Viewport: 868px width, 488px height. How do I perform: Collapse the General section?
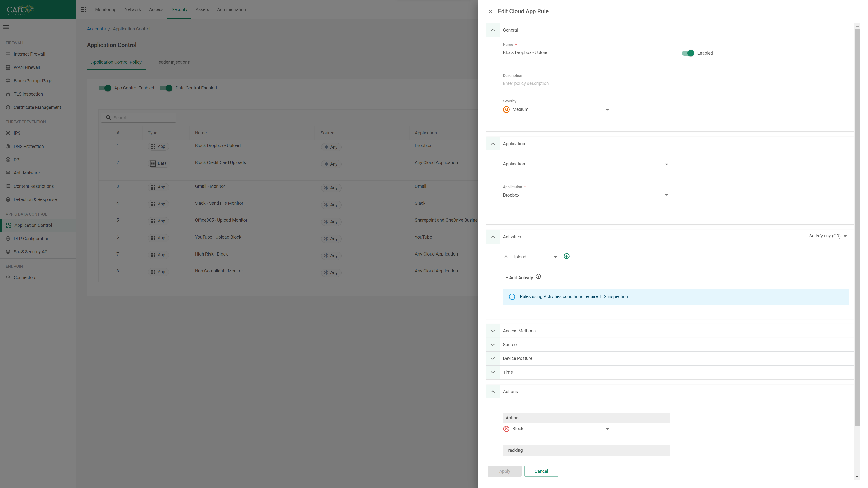click(x=493, y=30)
